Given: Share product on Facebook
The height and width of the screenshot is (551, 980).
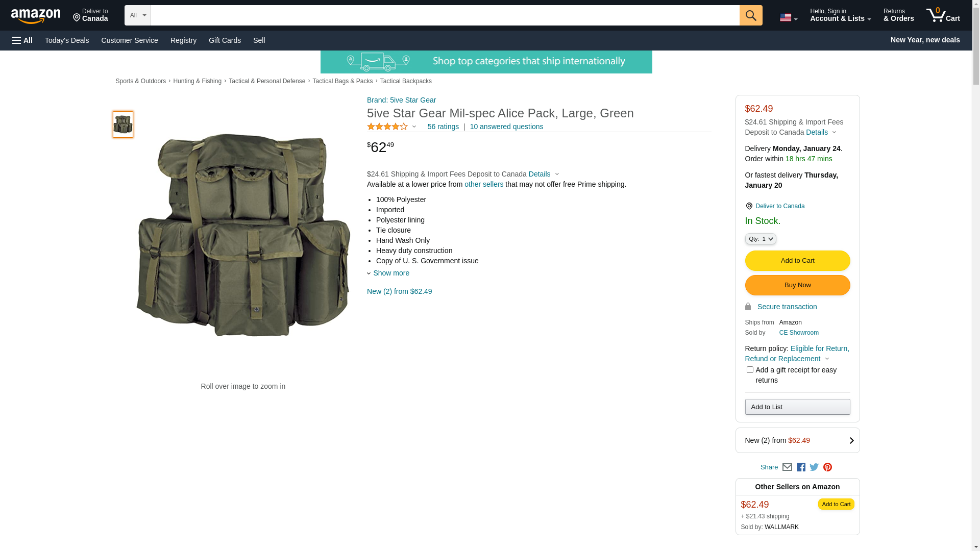Looking at the screenshot, I should [x=801, y=467].
